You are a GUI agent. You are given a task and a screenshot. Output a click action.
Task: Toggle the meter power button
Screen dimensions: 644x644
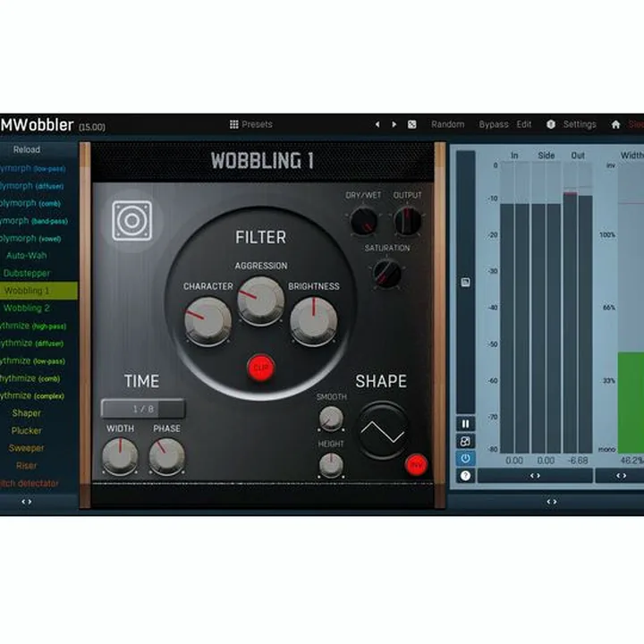coord(465,458)
